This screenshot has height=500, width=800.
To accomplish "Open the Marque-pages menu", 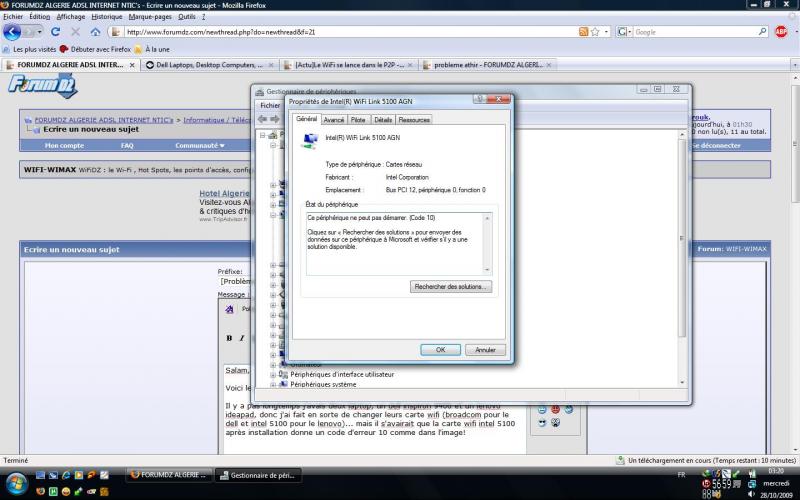I will (x=150, y=17).
